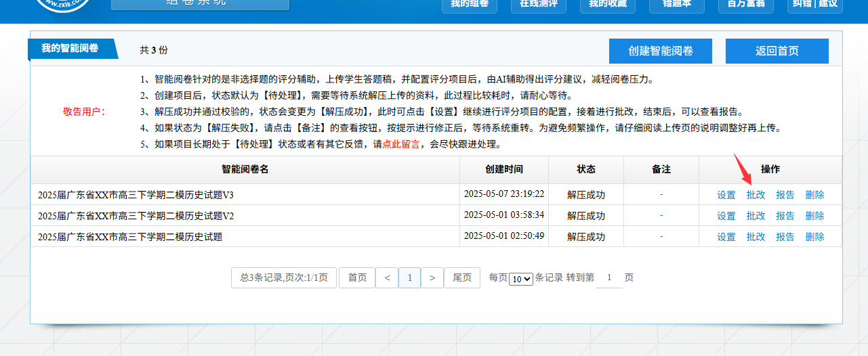Select 百万富翁 in the top navigation
The height and width of the screenshot is (356, 868).
pyautogui.click(x=745, y=5)
